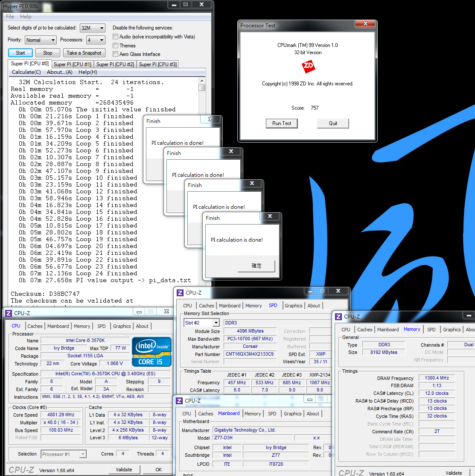
Task: Click Take a Snapshot button
Action: pos(84,53)
